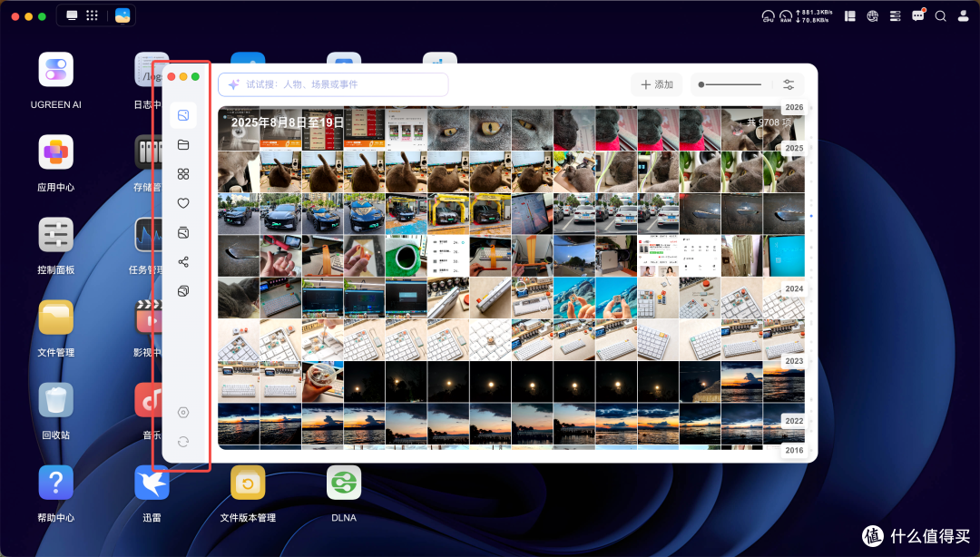
Task: Open the albums icon in sidebar
Action: (183, 232)
